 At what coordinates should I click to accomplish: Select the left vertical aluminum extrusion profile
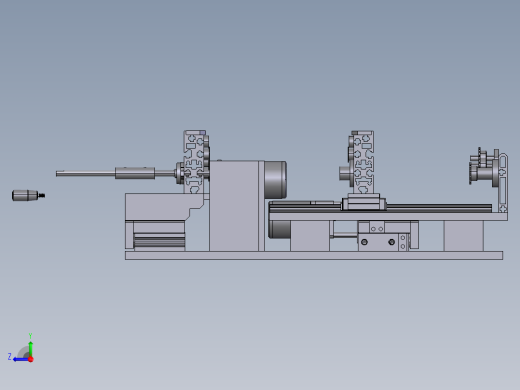(195, 162)
